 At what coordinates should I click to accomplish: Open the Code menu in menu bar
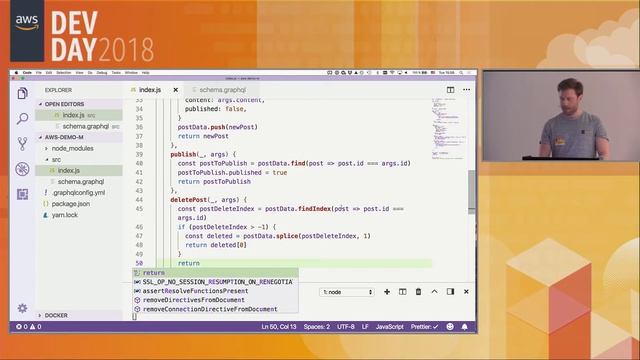click(27, 73)
